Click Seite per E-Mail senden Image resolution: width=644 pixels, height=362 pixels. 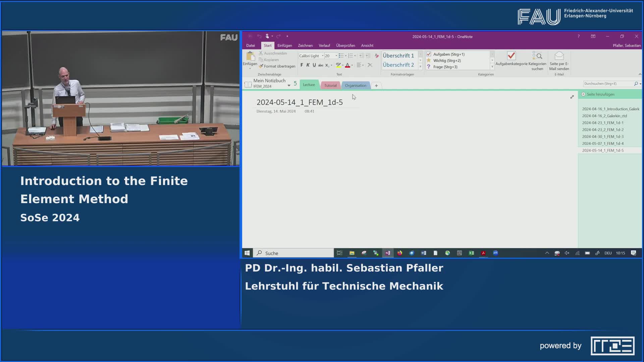[558, 60]
